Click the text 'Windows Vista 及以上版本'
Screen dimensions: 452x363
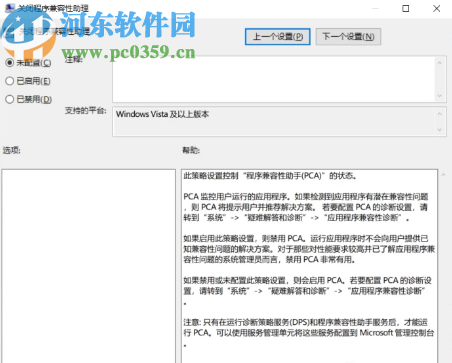click(162, 114)
